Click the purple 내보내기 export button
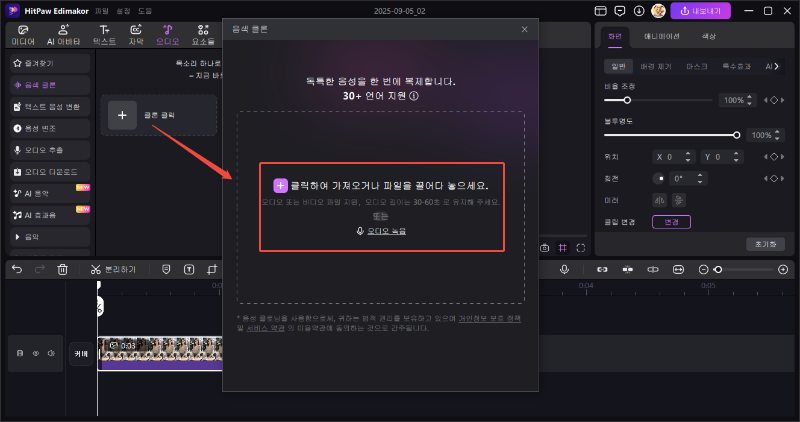The height and width of the screenshot is (422, 800). (701, 11)
